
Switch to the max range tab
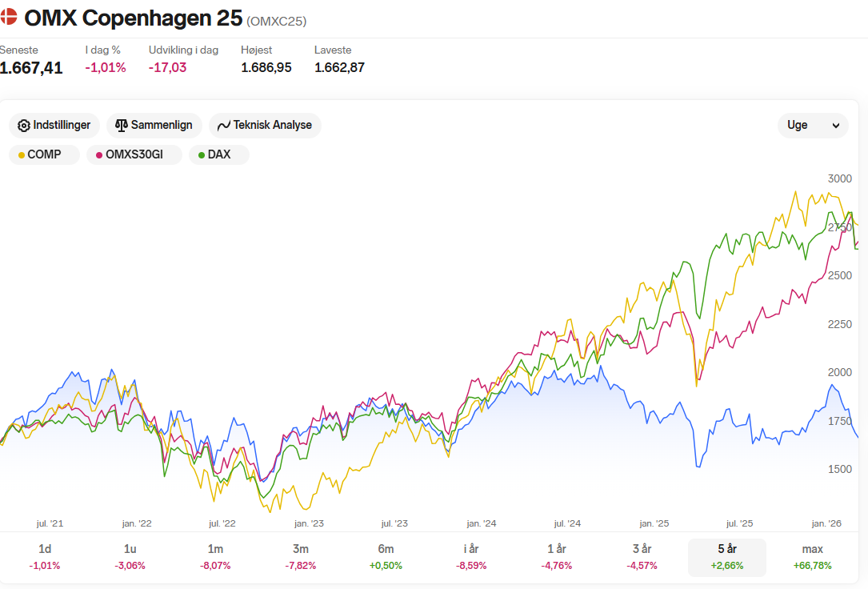[812, 557]
